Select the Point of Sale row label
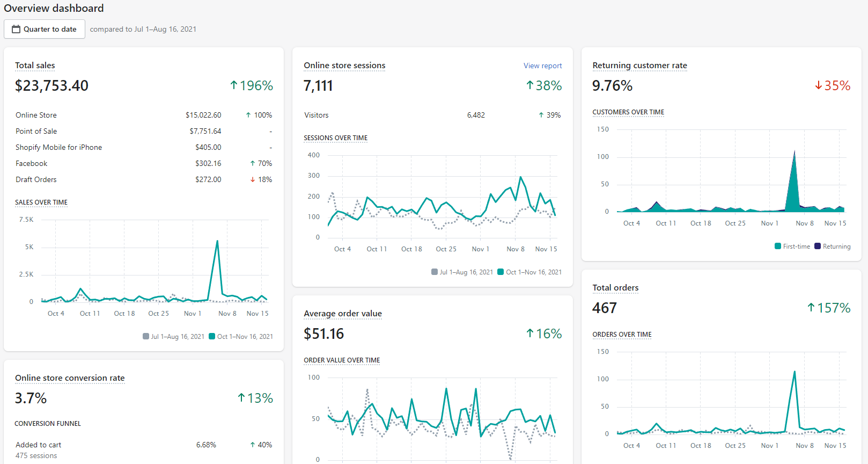The width and height of the screenshot is (868, 464). click(x=36, y=131)
